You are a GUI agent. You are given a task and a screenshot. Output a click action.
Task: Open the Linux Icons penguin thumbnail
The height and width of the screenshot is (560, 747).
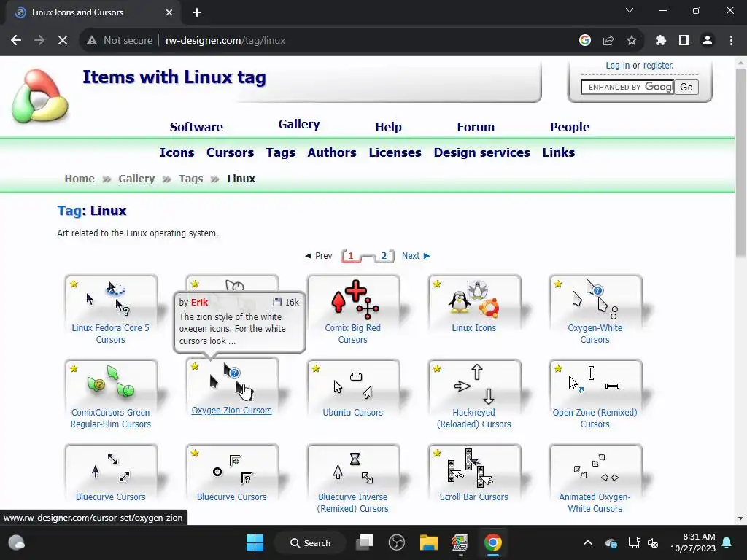tap(474, 299)
